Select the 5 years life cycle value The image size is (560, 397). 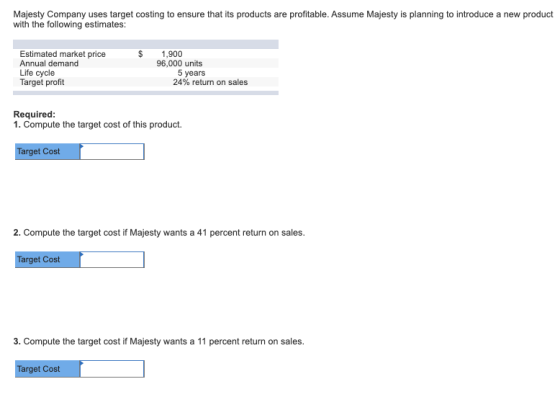tap(191, 73)
